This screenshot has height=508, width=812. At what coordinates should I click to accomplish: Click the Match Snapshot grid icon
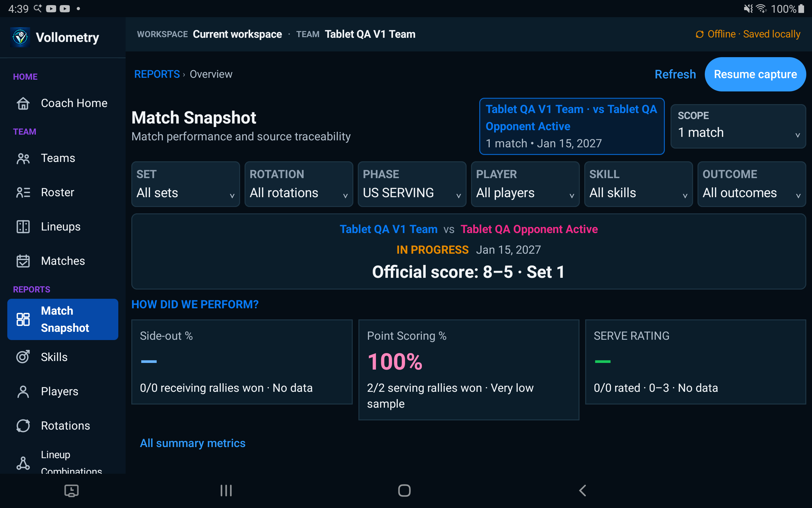(x=23, y=319)
